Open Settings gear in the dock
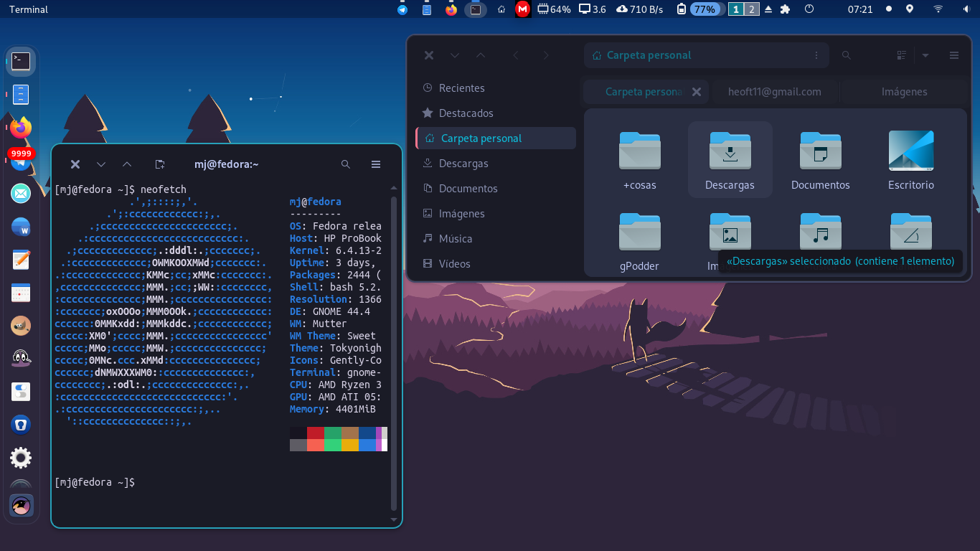Viewport: 980px width, 551px height. click(21, 458)
